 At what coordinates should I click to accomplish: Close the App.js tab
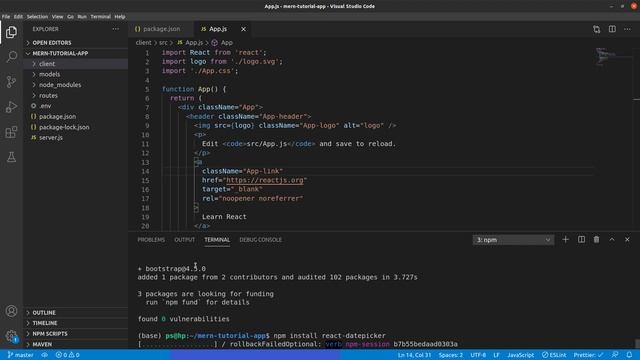coord(243,29)
